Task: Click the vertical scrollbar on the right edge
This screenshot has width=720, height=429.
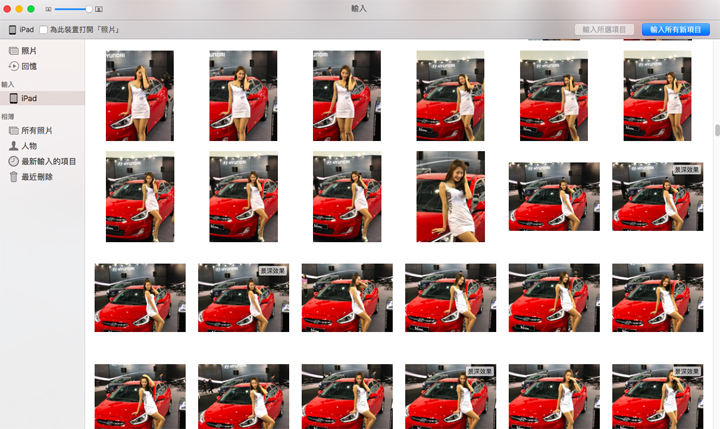Action: tap(715, 130)
